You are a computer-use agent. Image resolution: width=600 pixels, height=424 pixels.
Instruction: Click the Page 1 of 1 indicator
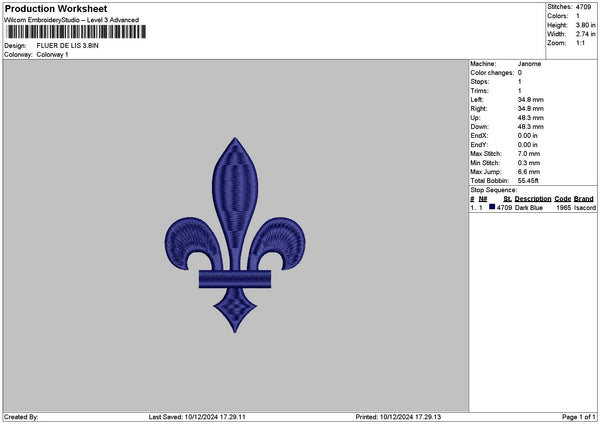[579, 417]
